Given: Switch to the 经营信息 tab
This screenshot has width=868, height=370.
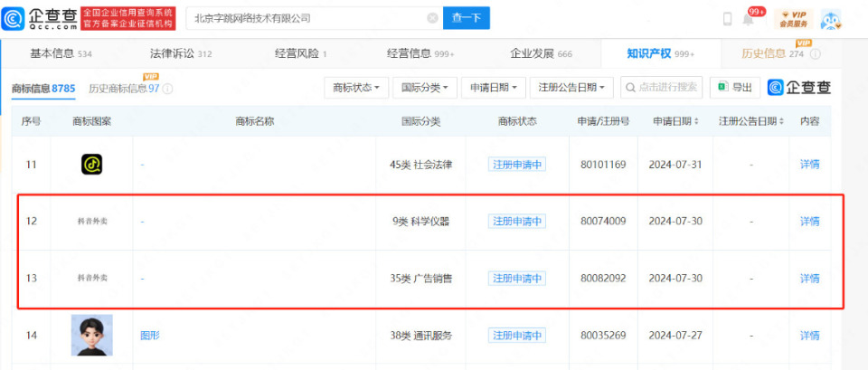Looking at the screenshot, I should click(420, 53).
